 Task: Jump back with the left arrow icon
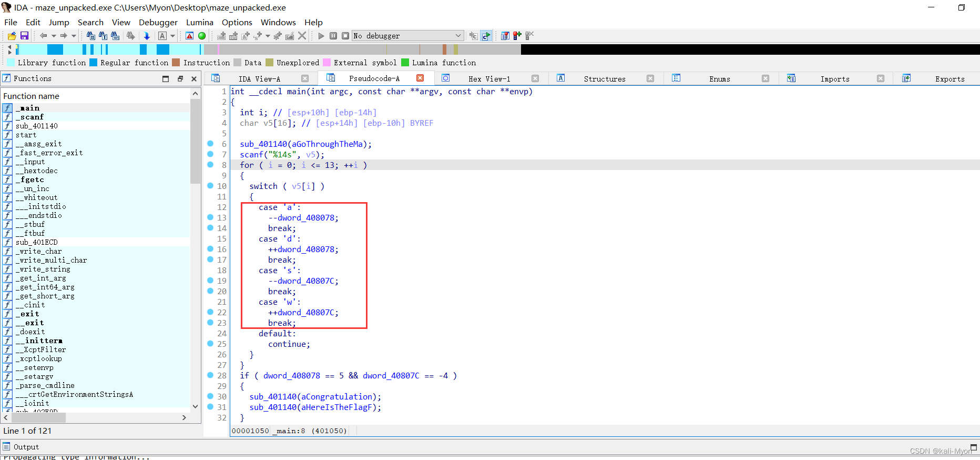(x=44, y=36)
